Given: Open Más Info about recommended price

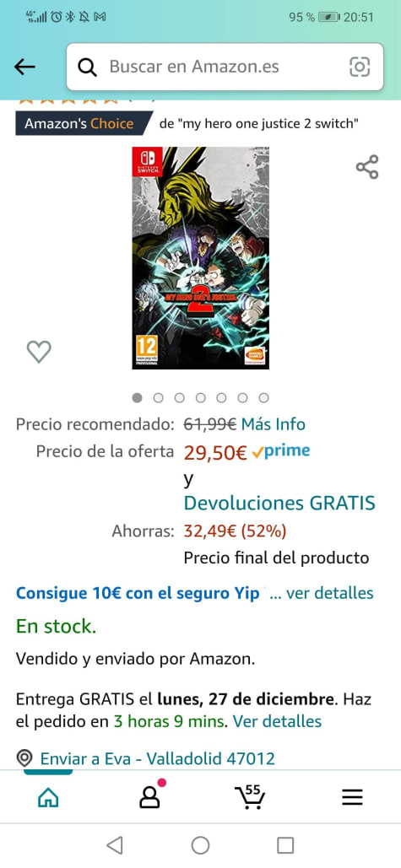Looking at the screenshot, I should (x=274, y=424).
